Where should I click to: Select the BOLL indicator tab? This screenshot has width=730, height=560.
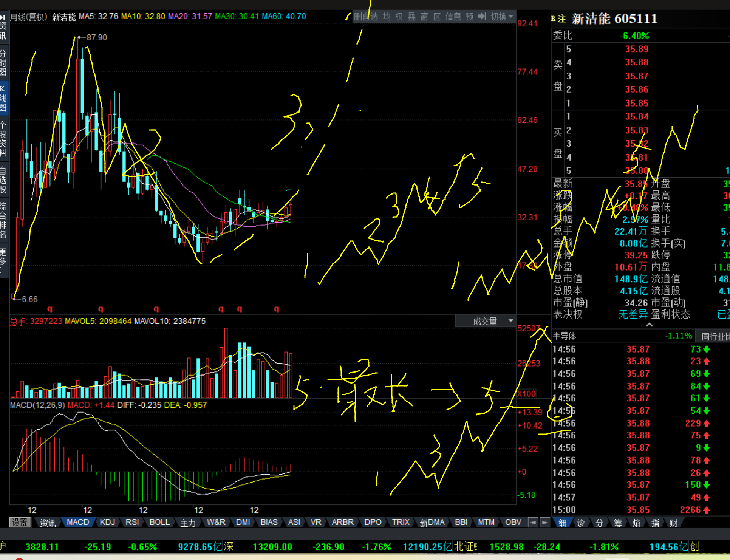159,522
